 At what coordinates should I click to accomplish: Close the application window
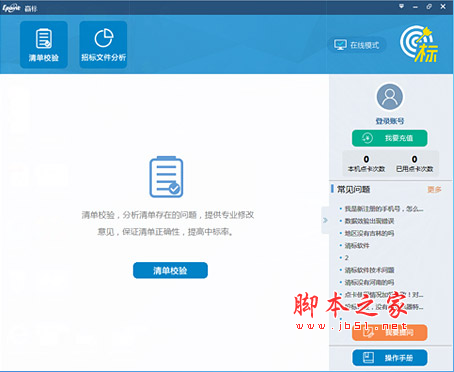click(x=443, y=6)
